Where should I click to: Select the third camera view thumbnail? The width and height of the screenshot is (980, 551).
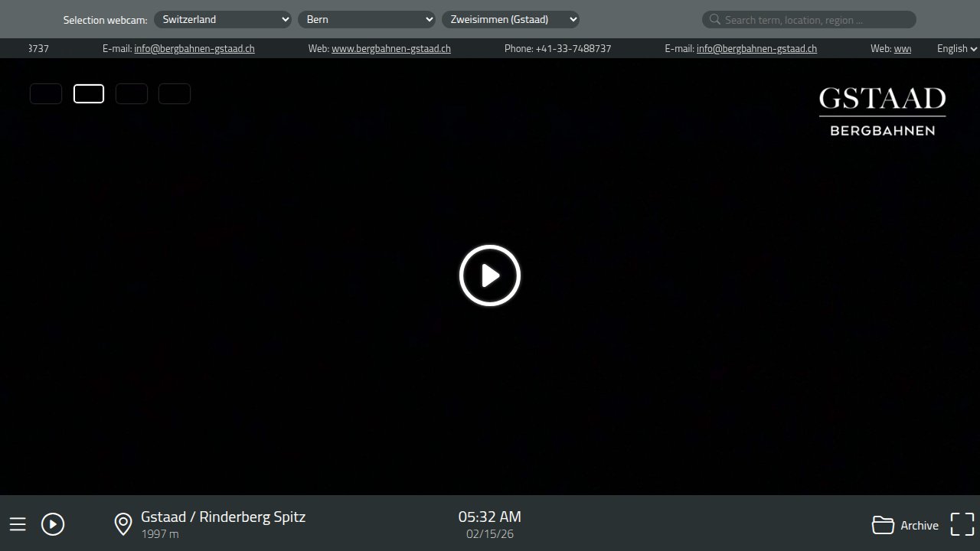click(x=132, y=94)
